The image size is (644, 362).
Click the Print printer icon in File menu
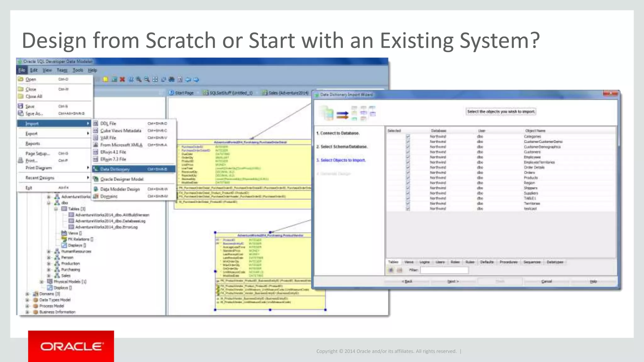pyautogui.click(x=21, y=161)
